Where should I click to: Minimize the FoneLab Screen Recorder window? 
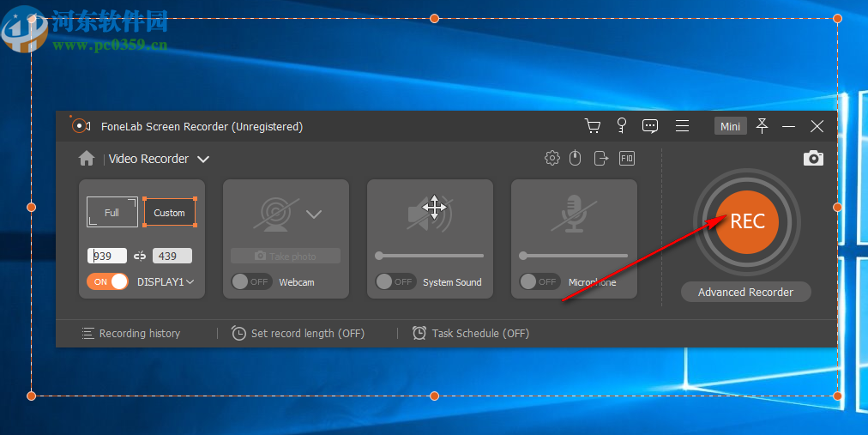789,127
